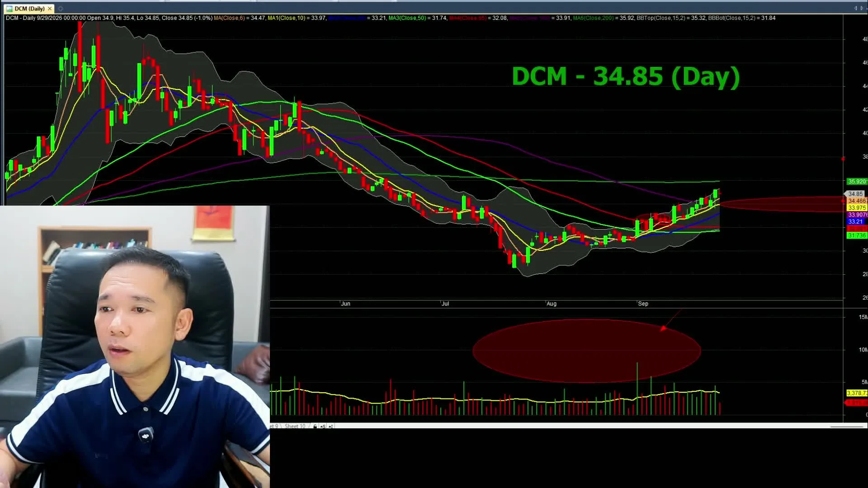Click the 'DCM - 34.85 (Day)' chart heading
The width and height of the screenshot is (868, 488).
[x=626, y=76]
